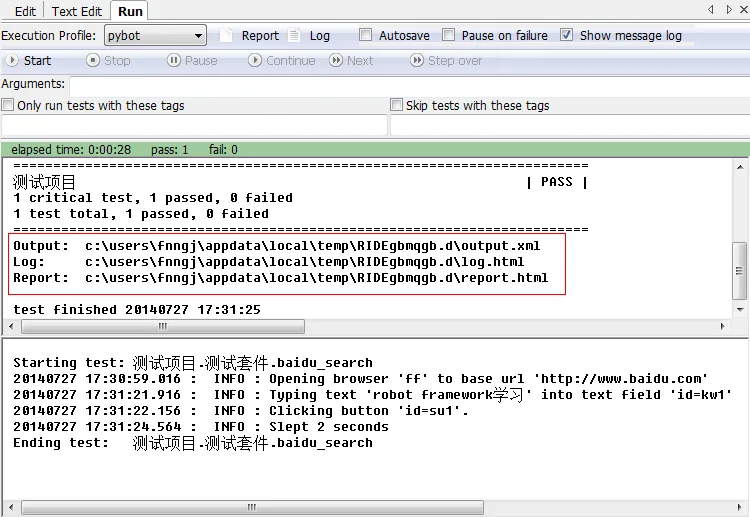Click the Stop icon
Screen dimensions: 750x517
[93, 60]
